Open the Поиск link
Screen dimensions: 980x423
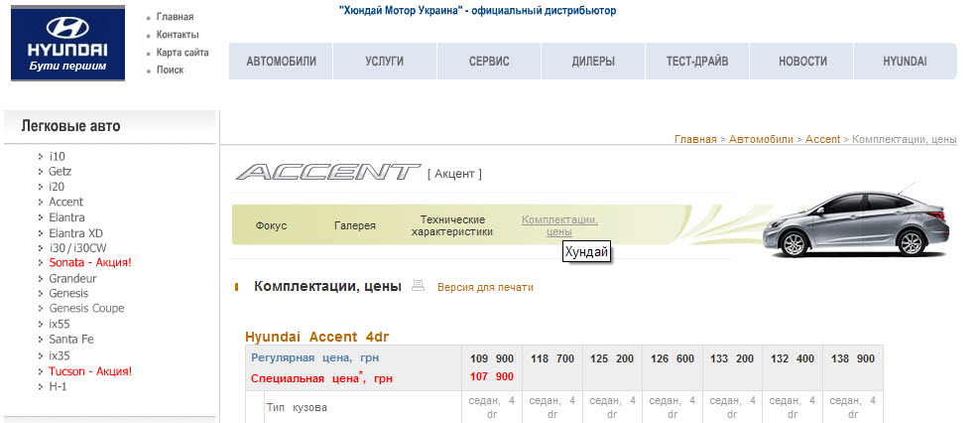click(170, 70)
